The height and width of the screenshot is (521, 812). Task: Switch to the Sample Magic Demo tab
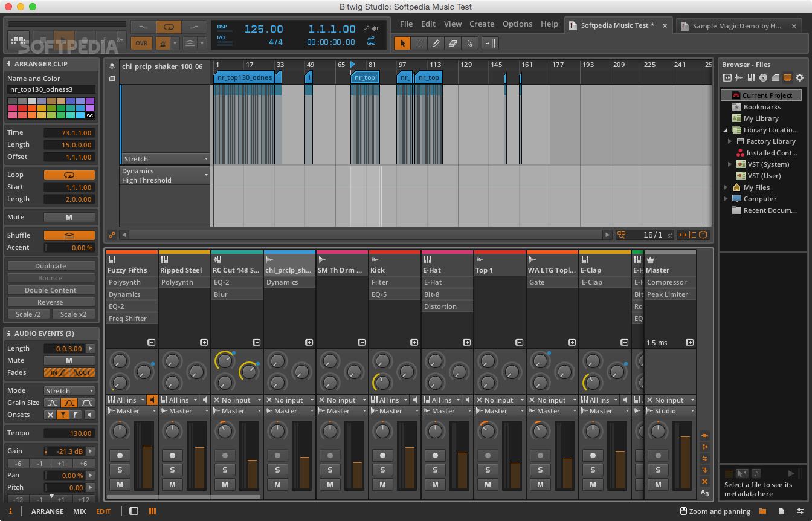pos(738,26)
